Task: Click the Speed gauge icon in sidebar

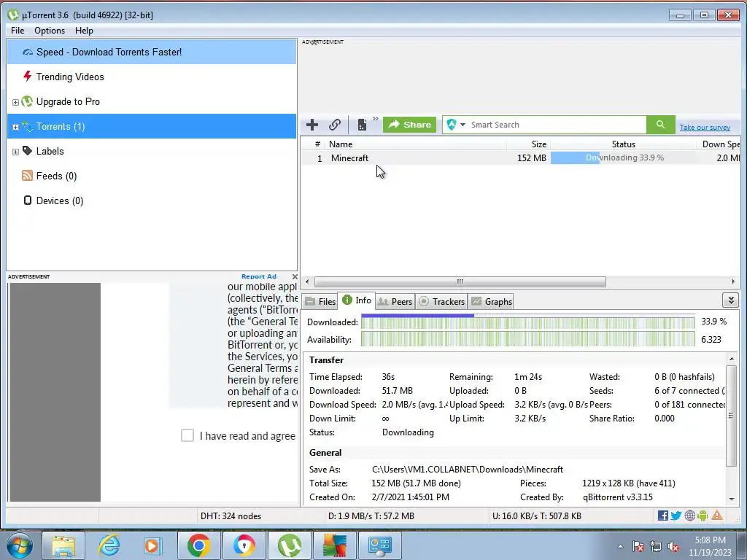Action: (x=28, y=52)
